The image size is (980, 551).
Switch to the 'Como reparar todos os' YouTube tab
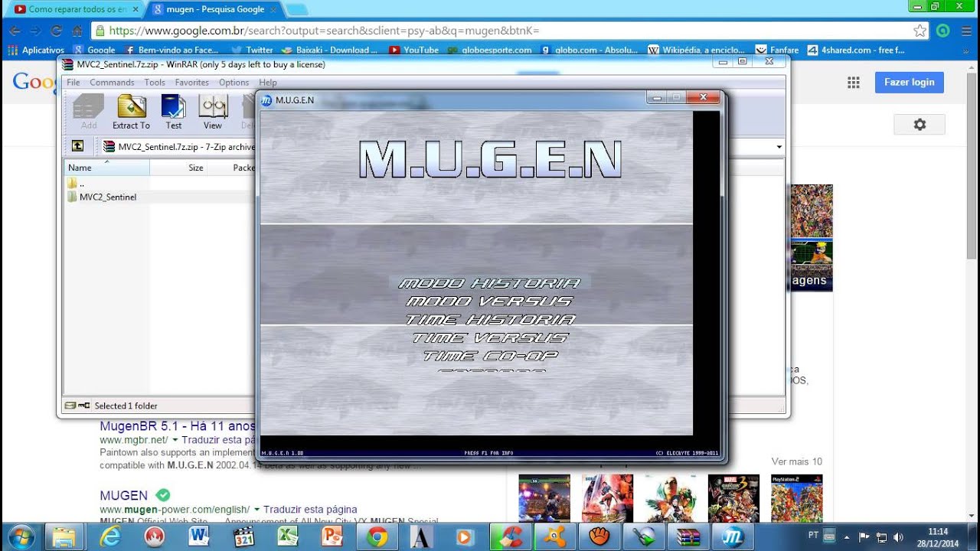pos(75,9)
